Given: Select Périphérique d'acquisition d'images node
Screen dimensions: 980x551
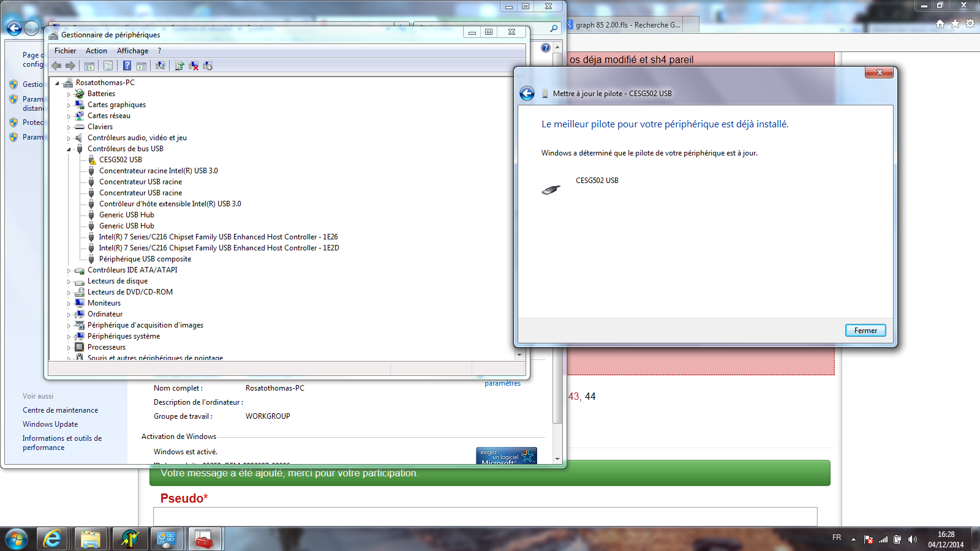Looking at the screenshot, I should click(x=145, y=325).
